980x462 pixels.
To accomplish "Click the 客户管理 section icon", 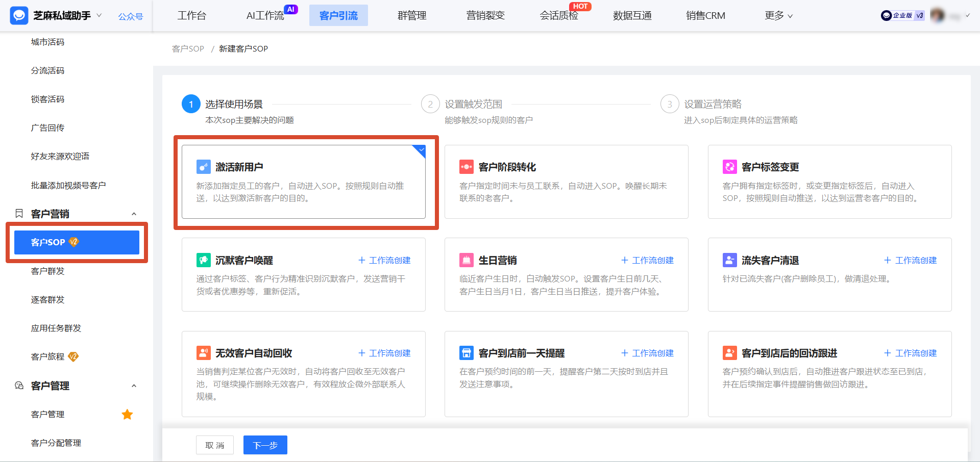I will click(19, 386).
